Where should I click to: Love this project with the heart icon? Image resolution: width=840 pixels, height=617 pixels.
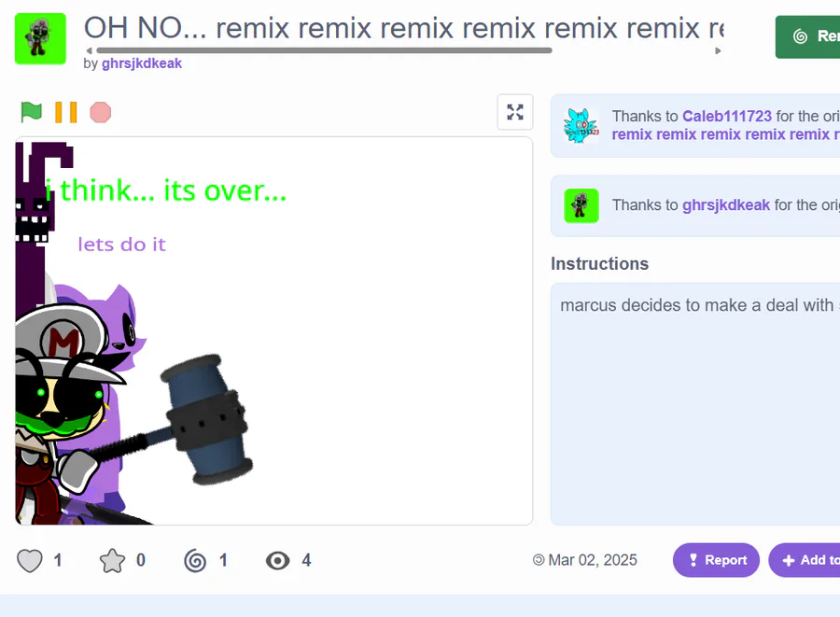click(30, 561)
